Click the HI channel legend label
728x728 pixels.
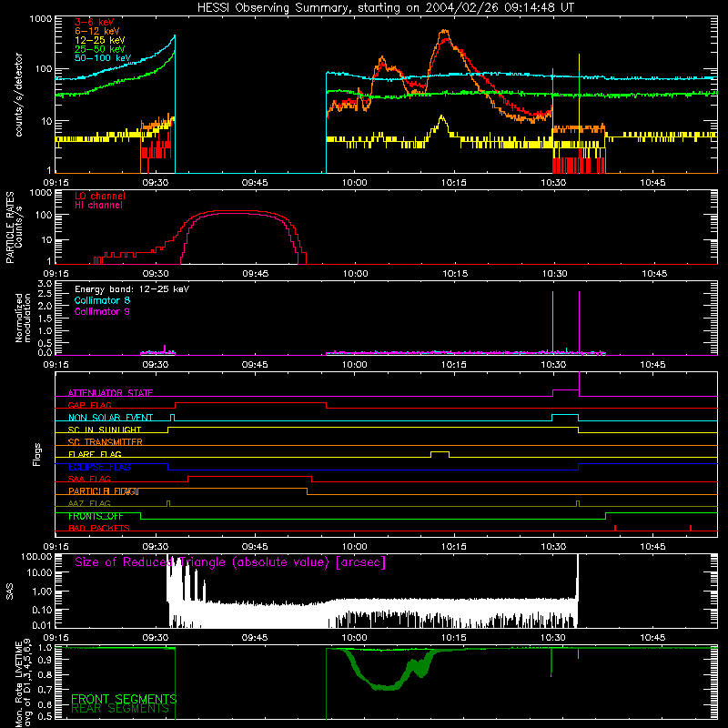(98, 206)
